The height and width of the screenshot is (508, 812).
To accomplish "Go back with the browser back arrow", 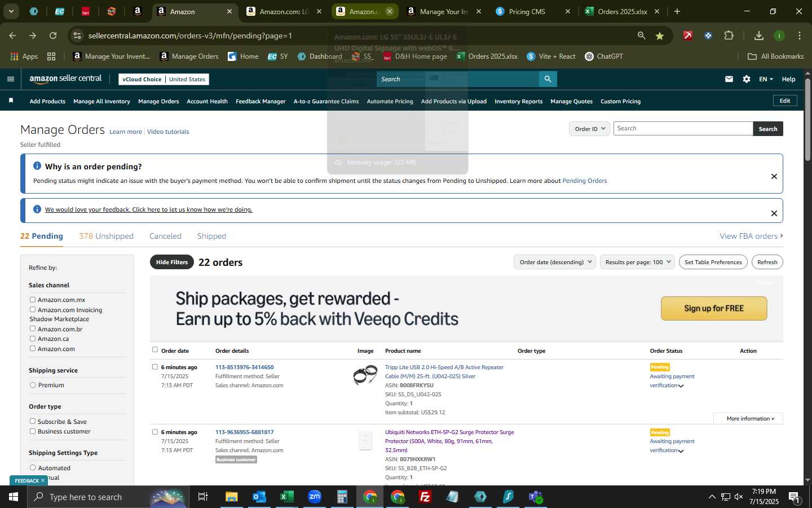I will pyautogui.click(x=12, y=36).
